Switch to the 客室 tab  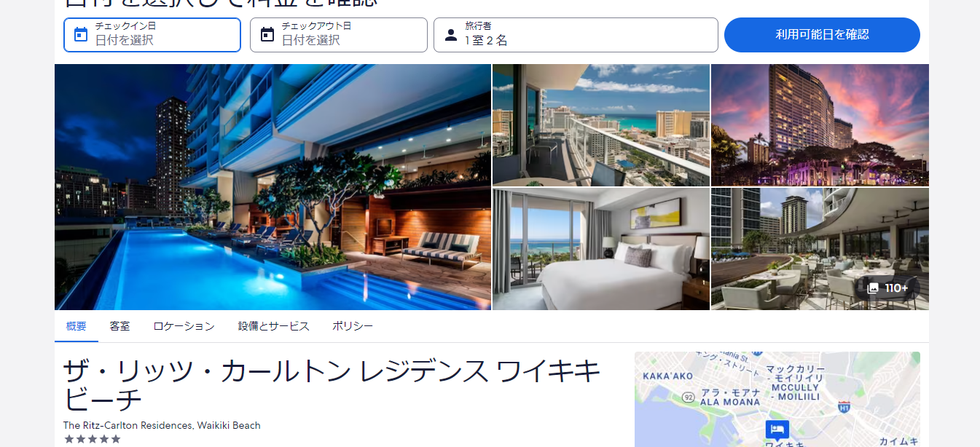pos(119,326)
